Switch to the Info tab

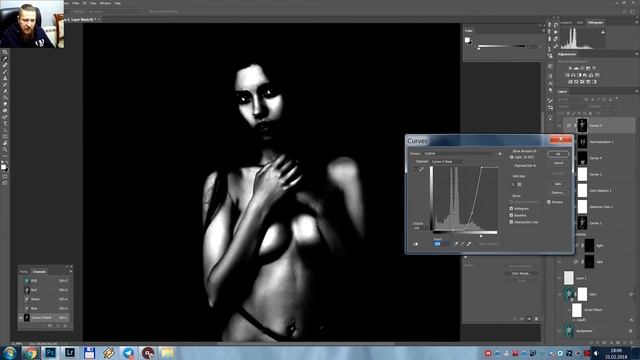point(580,22)
